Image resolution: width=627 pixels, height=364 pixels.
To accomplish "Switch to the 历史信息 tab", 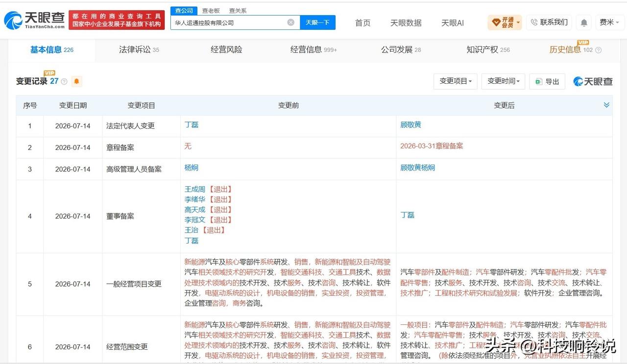I will [x=571, y=49].
